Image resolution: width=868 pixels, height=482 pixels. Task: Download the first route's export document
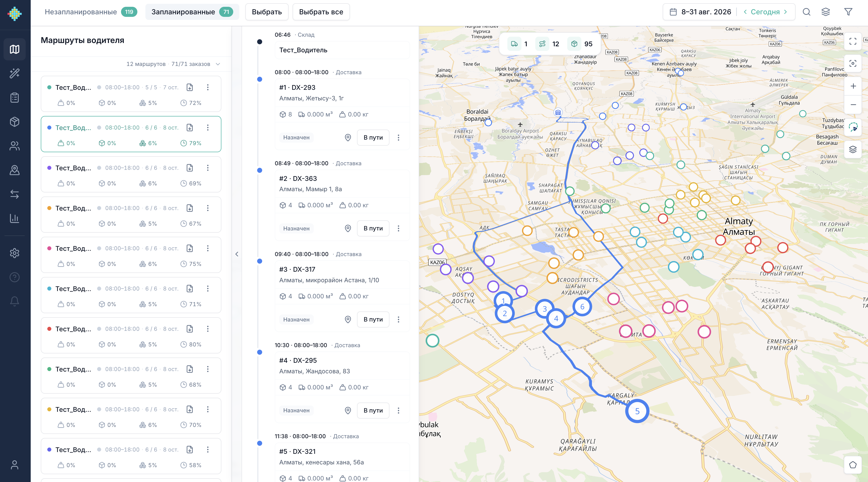190,87
